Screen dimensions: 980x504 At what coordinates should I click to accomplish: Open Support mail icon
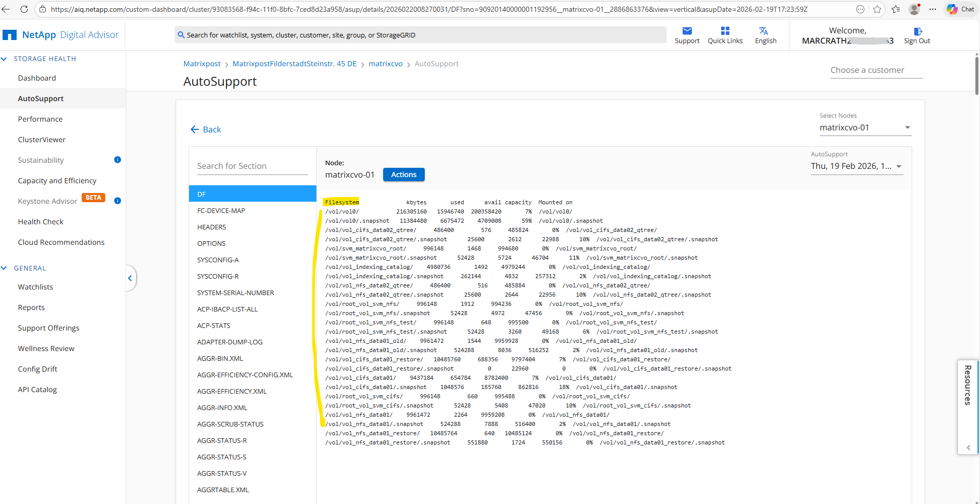pos(687,31)
